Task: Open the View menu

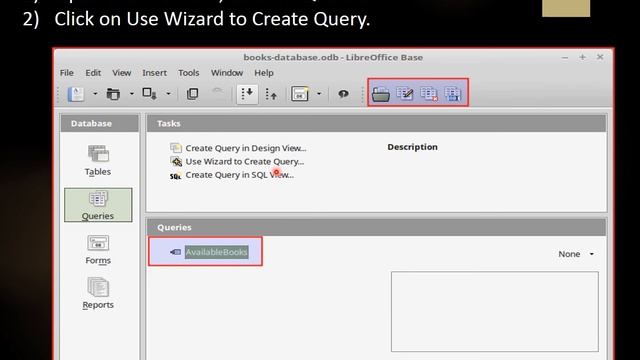Action: [122, 73]
